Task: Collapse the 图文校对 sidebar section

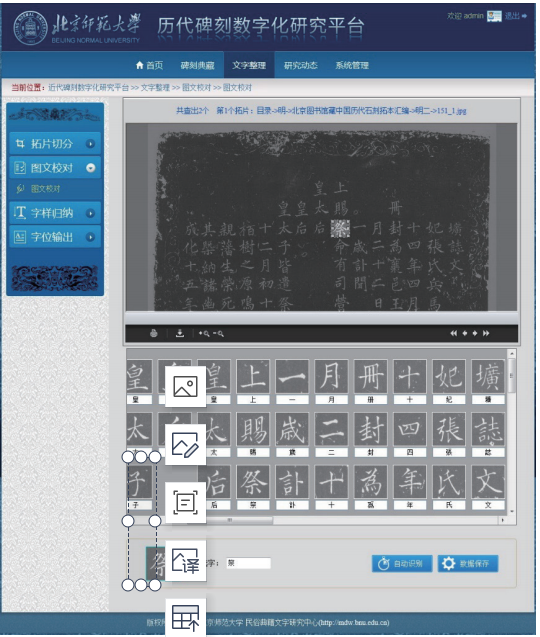Action: 91,167
